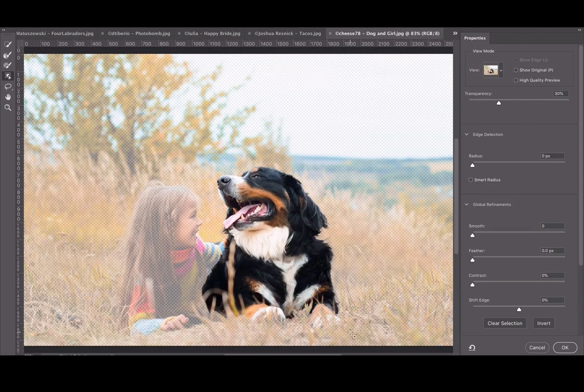The height and width of the screenshot is (392, 584).
Task: Click the Transparency slider handle
Action: [x=499, y=103]
